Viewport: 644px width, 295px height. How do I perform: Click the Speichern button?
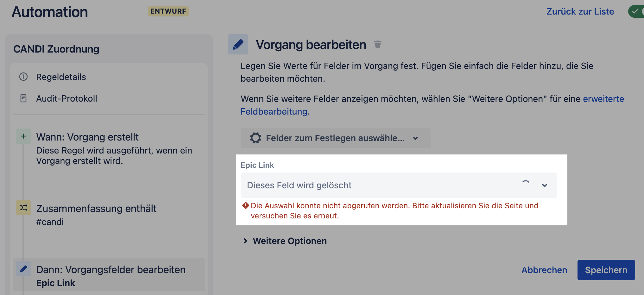tap(606, 270)
